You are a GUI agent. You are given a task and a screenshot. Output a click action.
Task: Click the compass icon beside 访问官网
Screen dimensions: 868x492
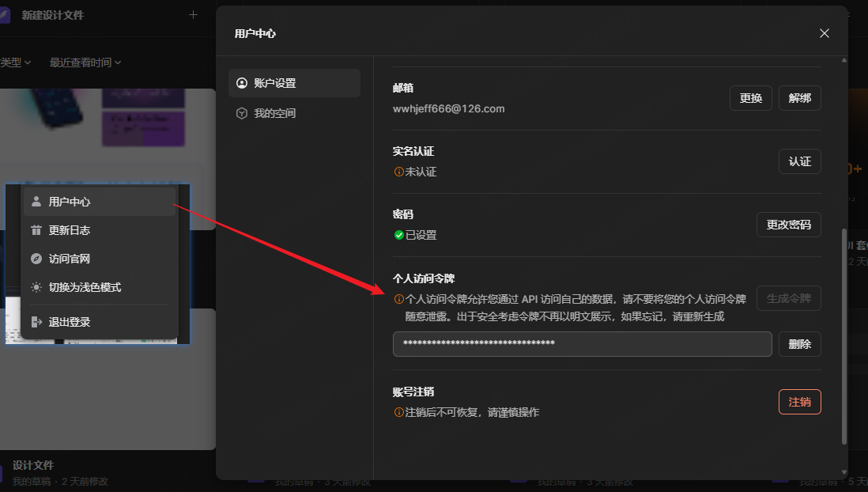(36, 259)
